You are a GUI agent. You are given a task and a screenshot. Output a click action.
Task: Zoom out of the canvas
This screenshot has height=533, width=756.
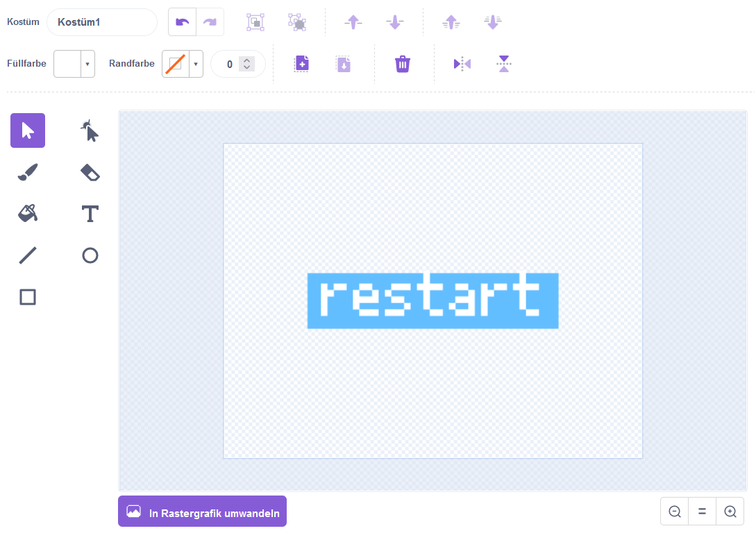click(674, 511)
